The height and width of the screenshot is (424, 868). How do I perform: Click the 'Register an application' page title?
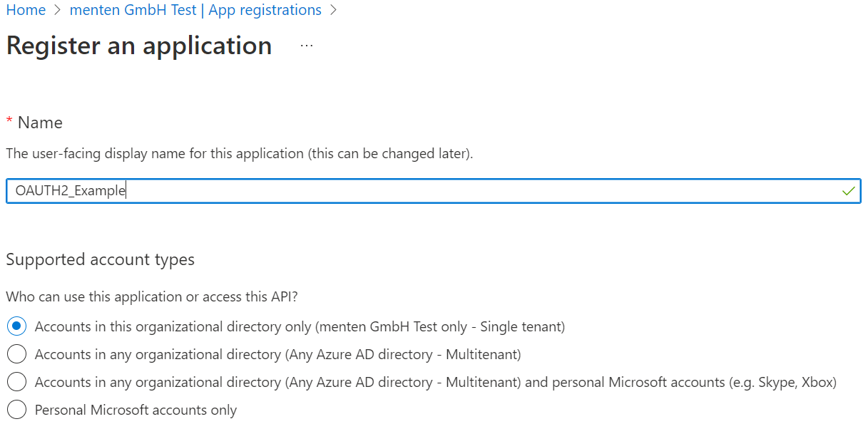tap(139, 46)
